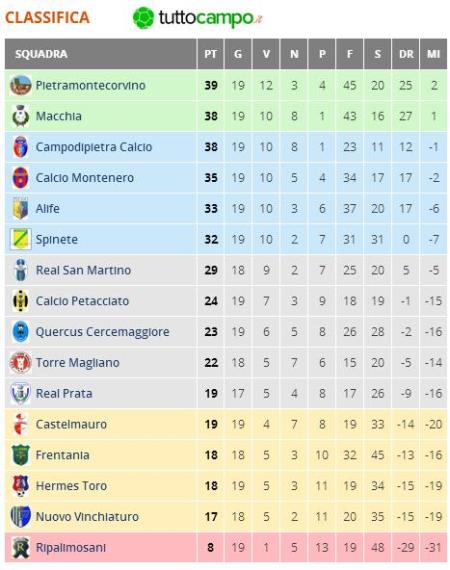Click the Real Prata crest icon

(20, 393)
